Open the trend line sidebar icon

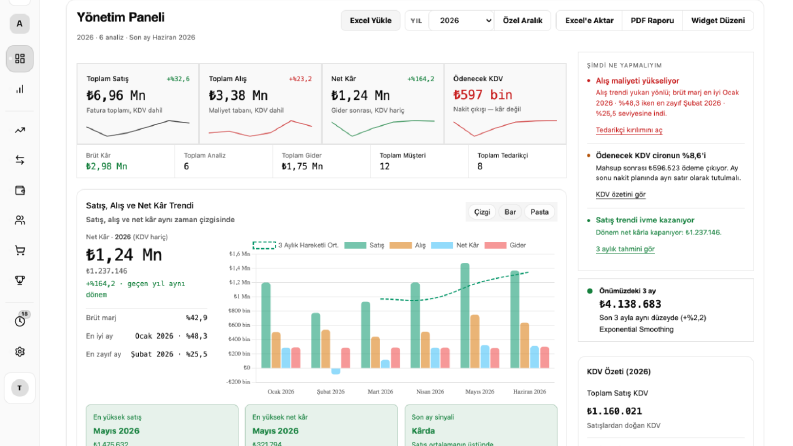pyautogui.click(x=20, y=130)
